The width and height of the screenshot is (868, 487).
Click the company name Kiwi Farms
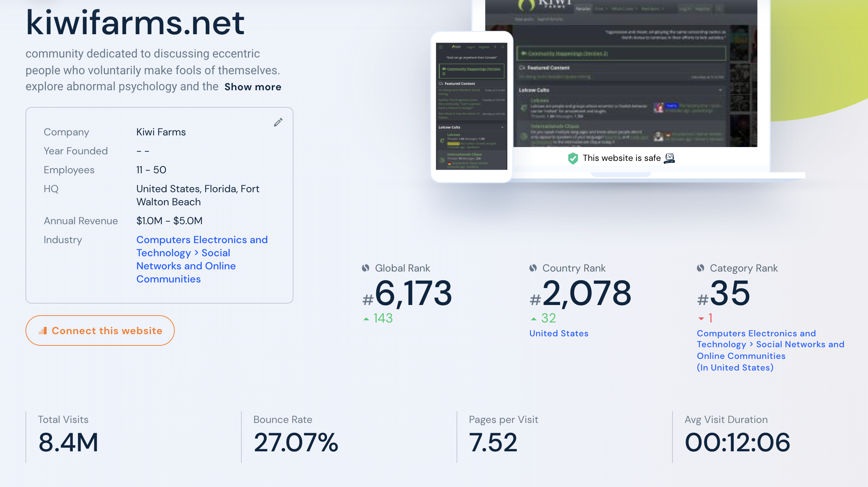click(161, 132)
